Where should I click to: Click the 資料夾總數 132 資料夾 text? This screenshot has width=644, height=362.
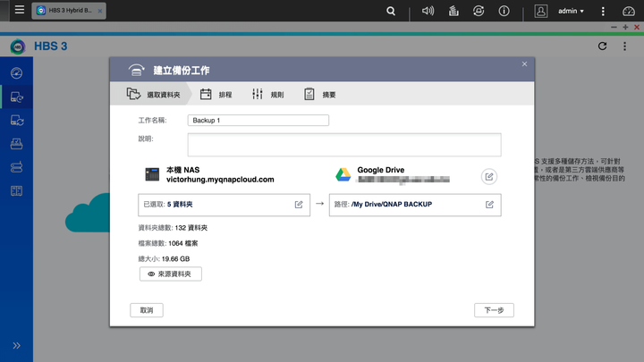click(173, 228)
